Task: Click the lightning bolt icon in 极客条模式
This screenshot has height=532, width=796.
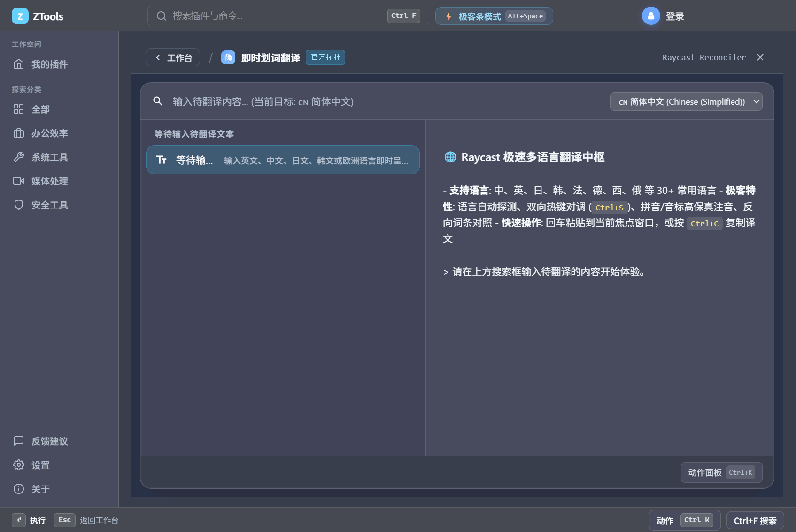Action: tap(448, 17)
